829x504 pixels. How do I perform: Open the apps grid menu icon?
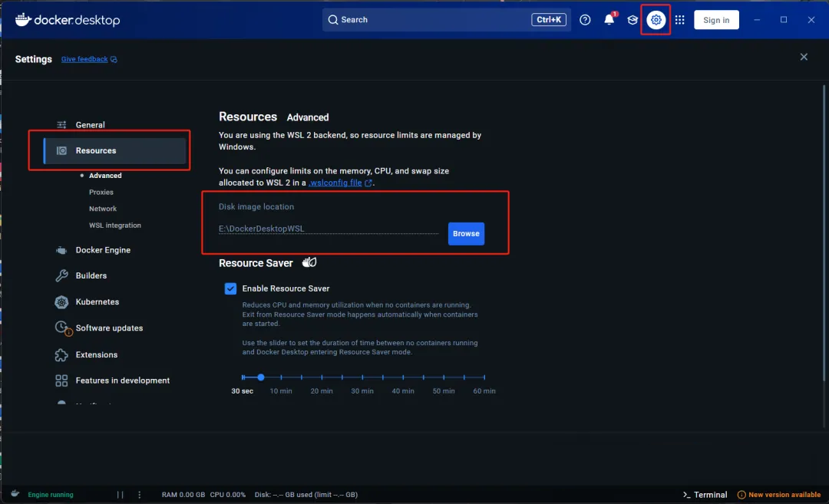[679, 19]
